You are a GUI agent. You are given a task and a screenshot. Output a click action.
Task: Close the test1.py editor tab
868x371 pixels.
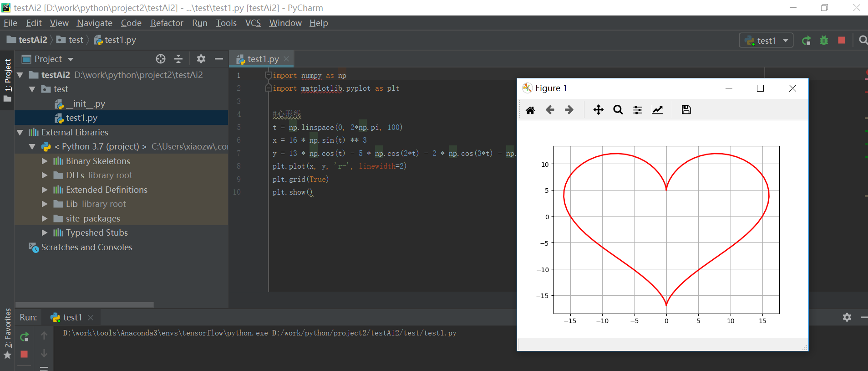click(286, 59)
